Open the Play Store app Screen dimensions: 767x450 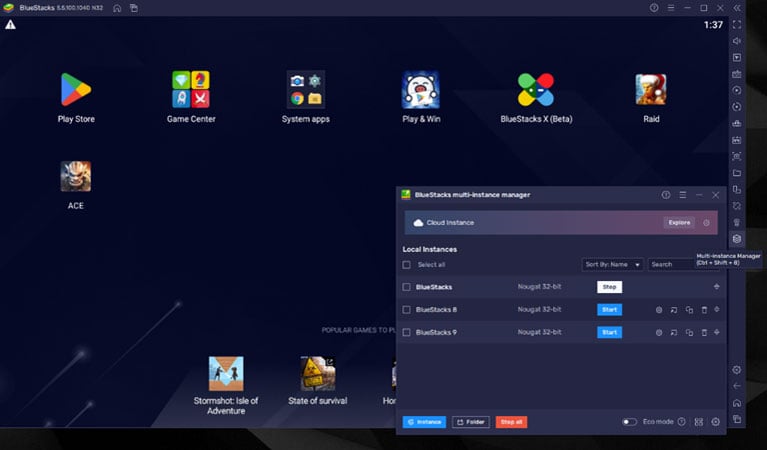tap(76, 90)
